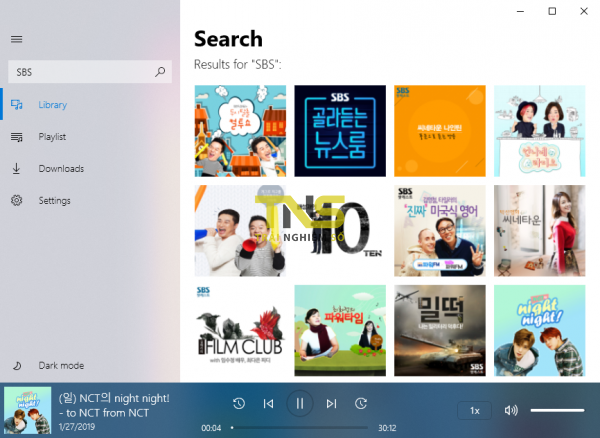Open the cartoon Cultwo Show podcast tile
600x438 pixels.
(240, 131)
